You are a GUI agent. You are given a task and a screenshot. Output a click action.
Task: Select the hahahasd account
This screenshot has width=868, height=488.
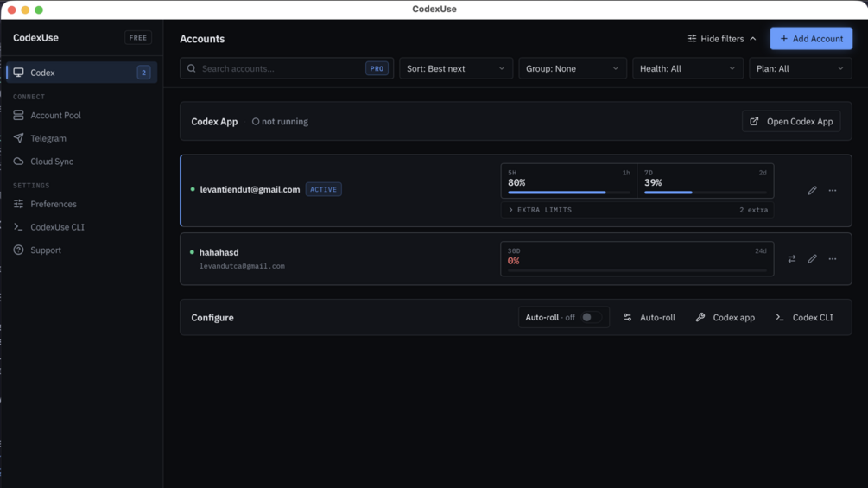click(219, 252)
